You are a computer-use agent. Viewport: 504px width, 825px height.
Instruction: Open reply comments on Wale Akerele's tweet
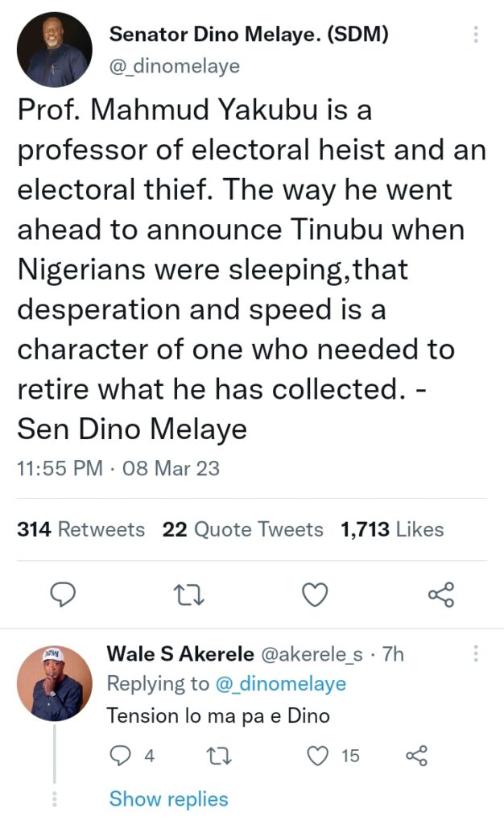(x=119, y=756)
